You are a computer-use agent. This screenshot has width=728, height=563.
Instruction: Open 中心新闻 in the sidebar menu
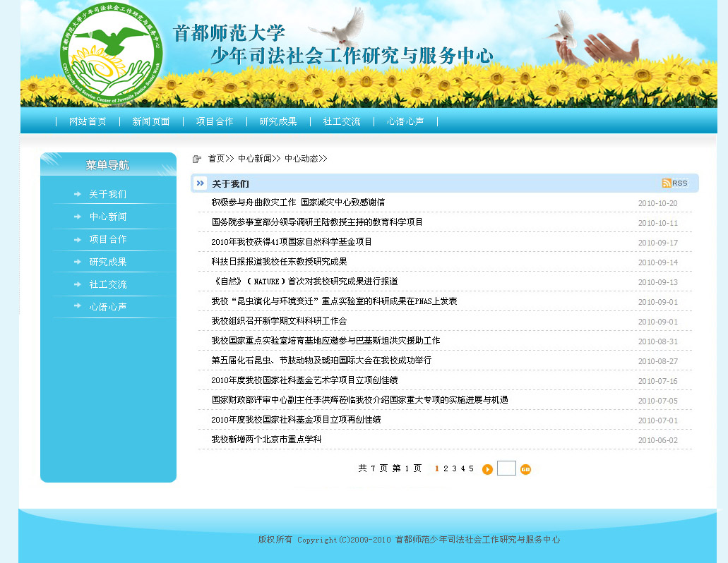tap(108, 217)
